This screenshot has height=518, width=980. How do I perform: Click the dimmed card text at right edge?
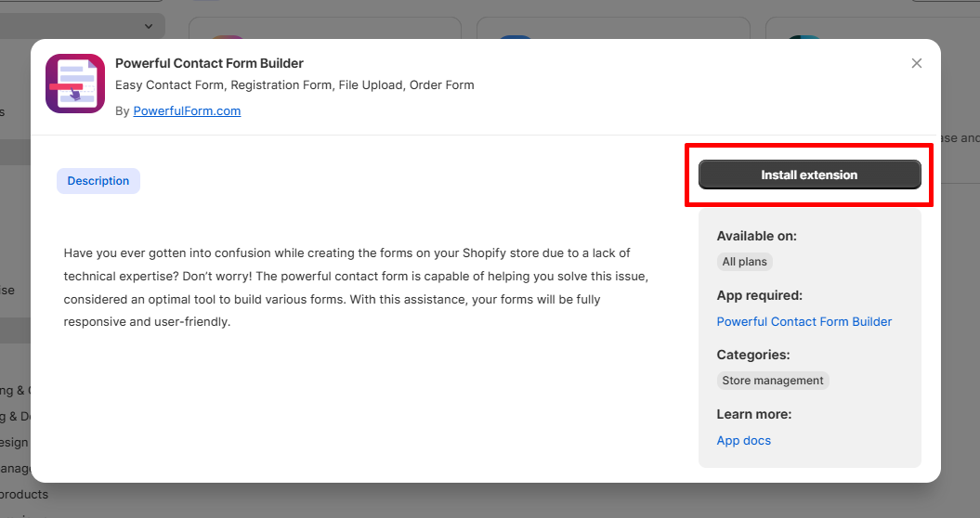tap(960, 138)
